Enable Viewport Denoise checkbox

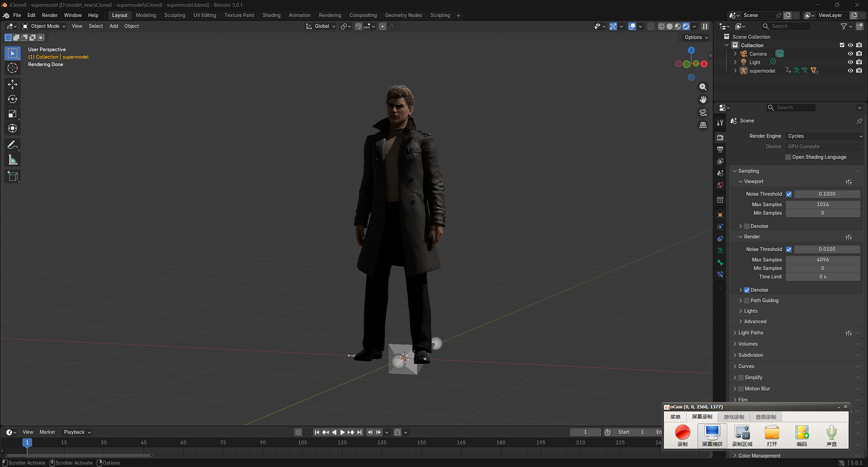(746, 226)
